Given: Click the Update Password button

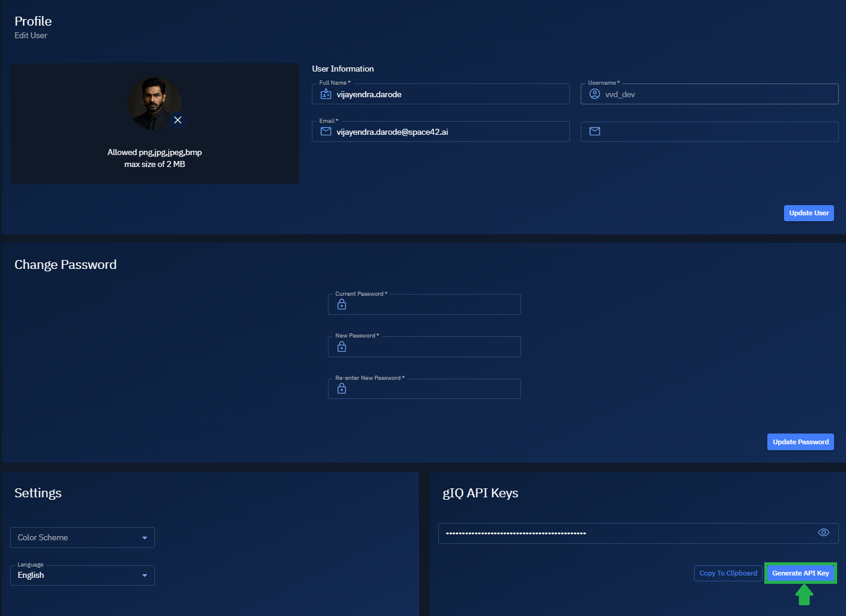Looking at the screenshot, I should 800,441.
